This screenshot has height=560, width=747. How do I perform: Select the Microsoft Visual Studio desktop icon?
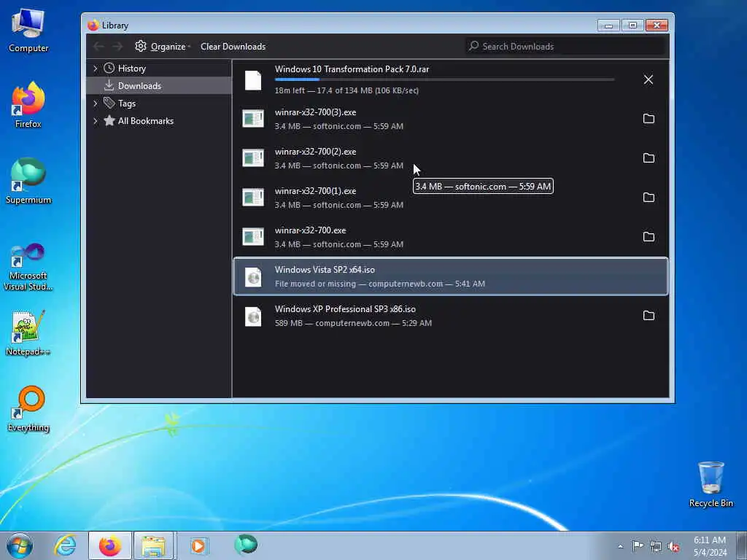pos(28,267)
